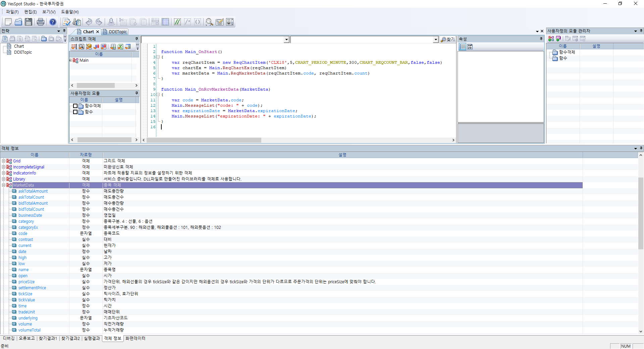This screenshot has height=349, width=644.
Task: Click the script verify checkmark icon
Action: (66, 22)
